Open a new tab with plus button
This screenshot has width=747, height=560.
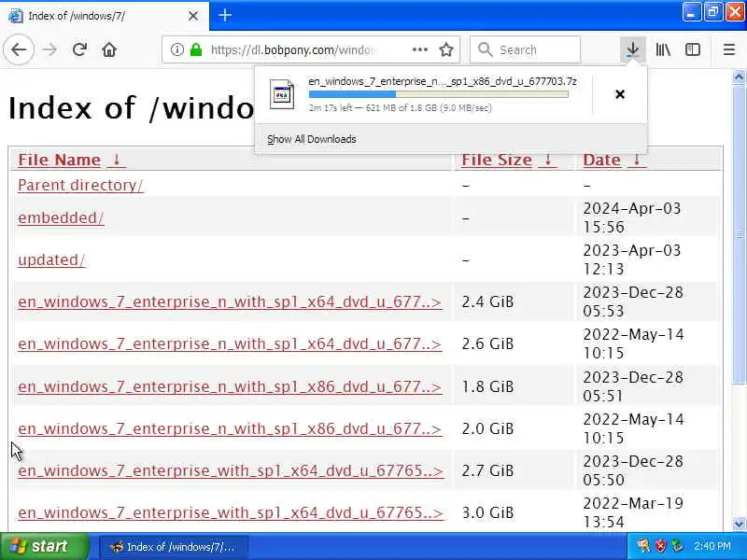225,15
